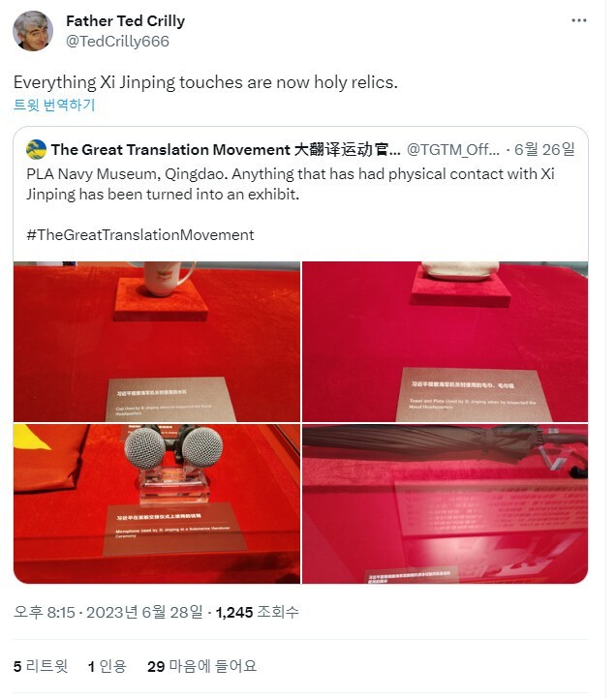View the cup exhibit photo
The width and height of the screenshot is (616, 698).
coord(157,342)
